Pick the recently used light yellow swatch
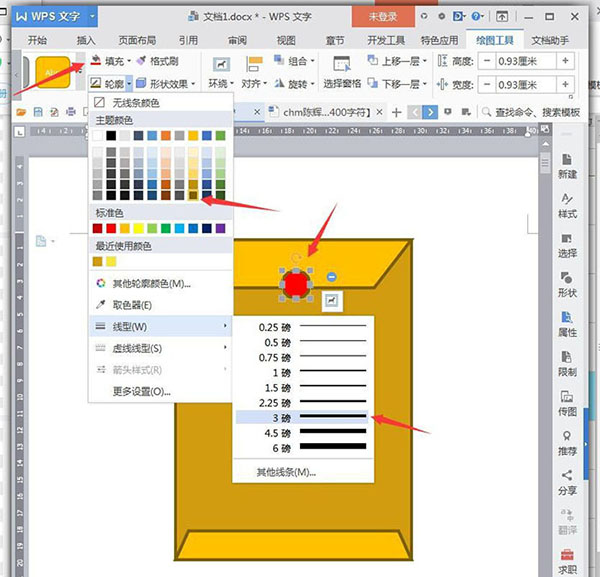This screenshot has height=577, width=600. click(111, 261)
